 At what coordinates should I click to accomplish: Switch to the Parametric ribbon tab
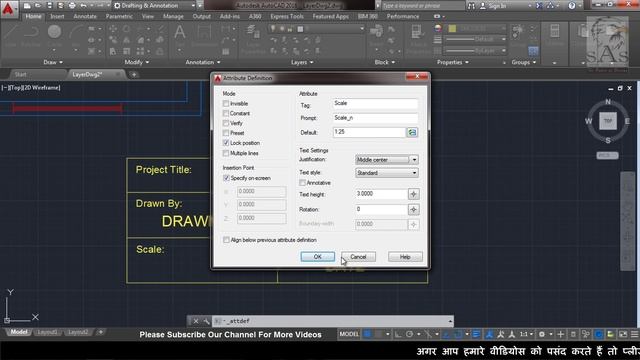(119, 16)
